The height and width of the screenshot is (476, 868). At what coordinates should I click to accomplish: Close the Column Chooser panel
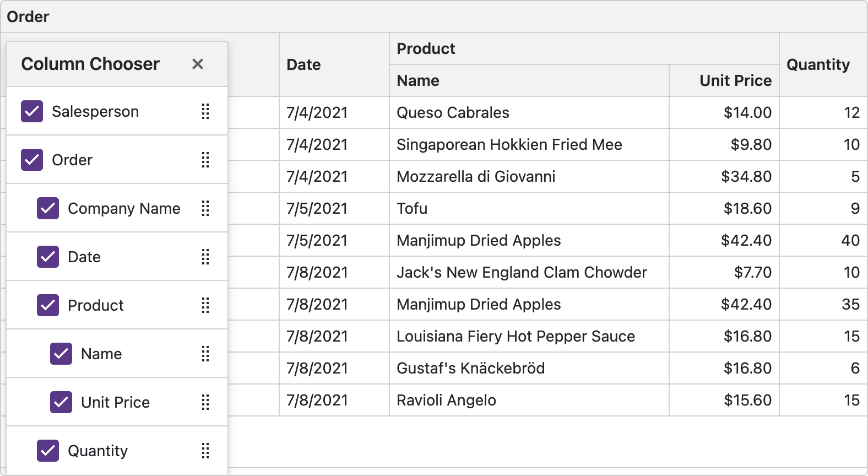198,64
